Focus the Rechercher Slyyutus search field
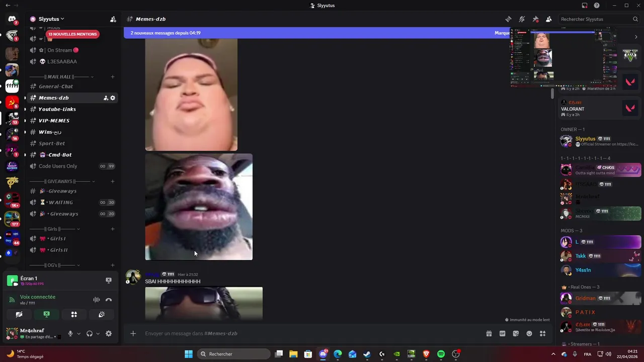Viewport: 644px width, 362px height. 599,19
